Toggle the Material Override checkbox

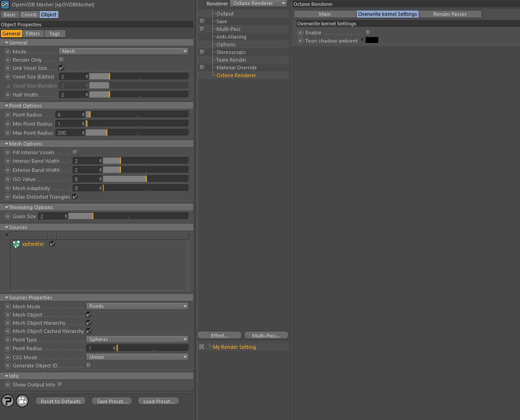(202, 67)
